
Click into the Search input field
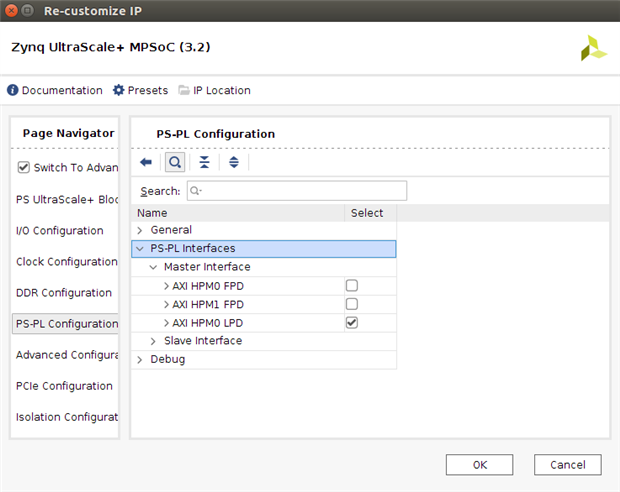(x=296, y=191)
